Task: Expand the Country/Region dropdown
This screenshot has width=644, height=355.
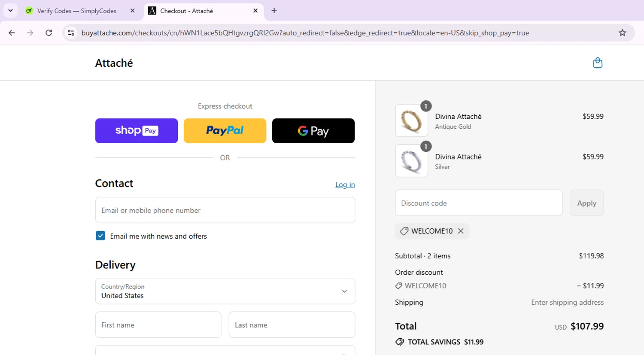Action: tap(225, 291)
